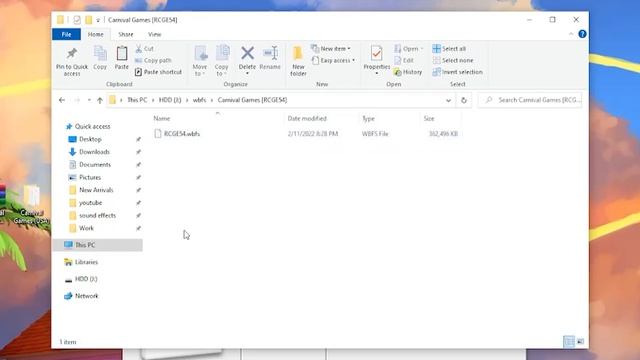The width and height of the screenshot is (640, 360).
Task: Switch to the View ribbon tab
Action: (x=155, y=34)
